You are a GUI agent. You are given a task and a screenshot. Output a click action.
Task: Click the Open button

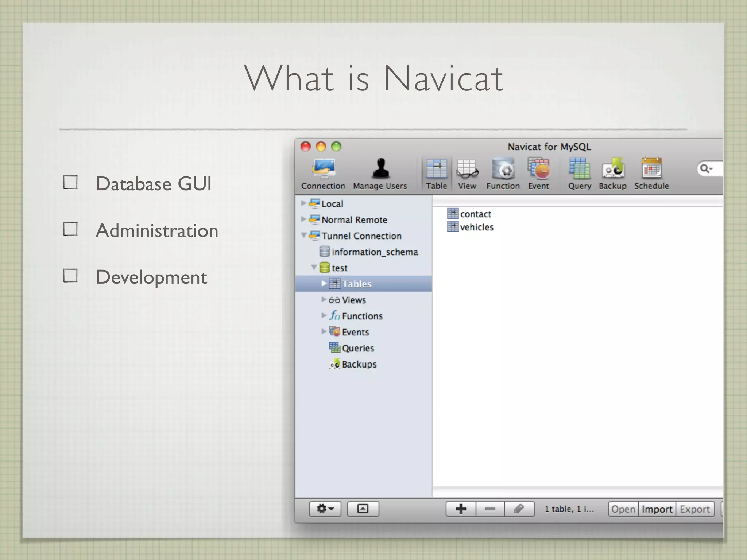[x=623, y=509]
